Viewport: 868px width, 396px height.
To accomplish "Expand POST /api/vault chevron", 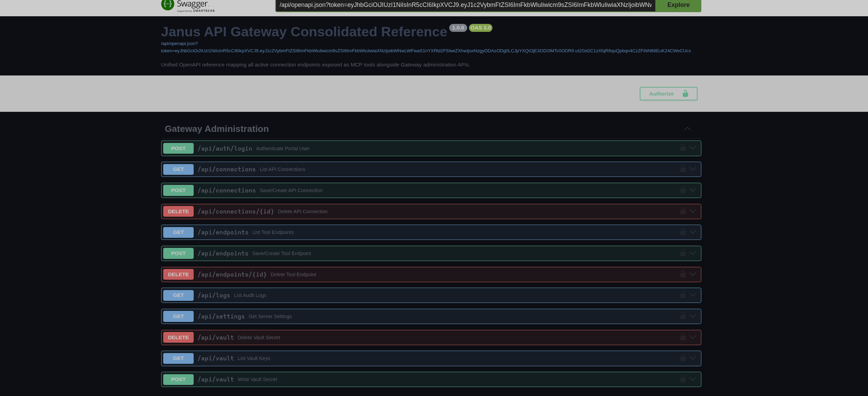I will 692,379.
